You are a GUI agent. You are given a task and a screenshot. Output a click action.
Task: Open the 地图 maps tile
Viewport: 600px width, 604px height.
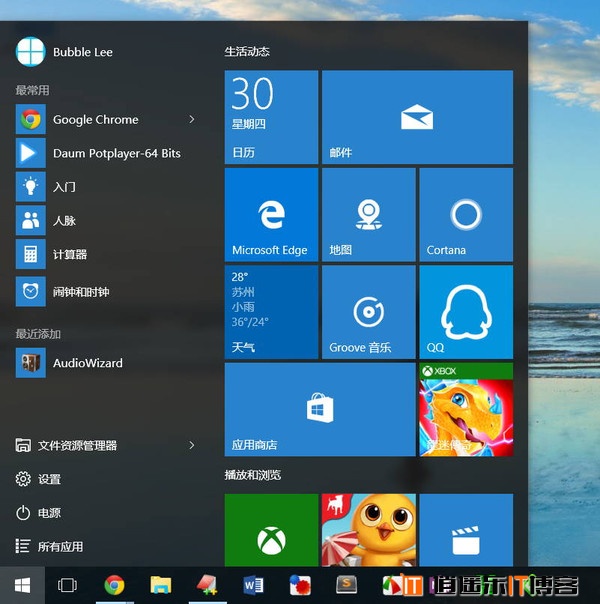(x=369, y=215)
